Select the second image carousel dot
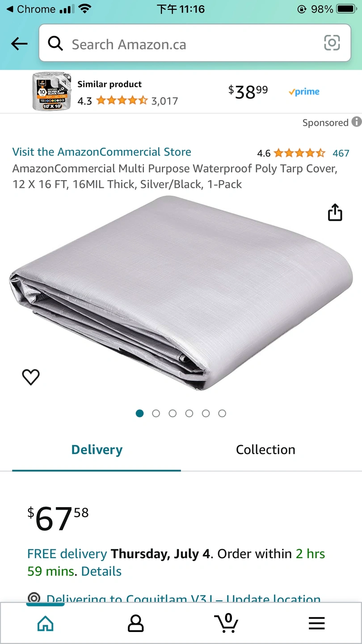The height and width of the screenshot is (644, 362). click(156, 413)
